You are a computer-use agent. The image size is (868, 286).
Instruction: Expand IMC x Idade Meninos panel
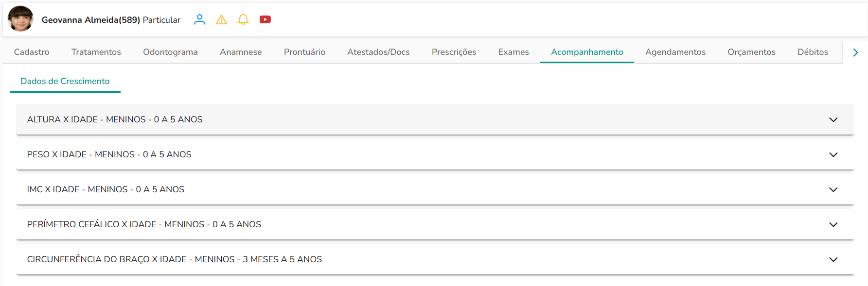tap(435, 189)
